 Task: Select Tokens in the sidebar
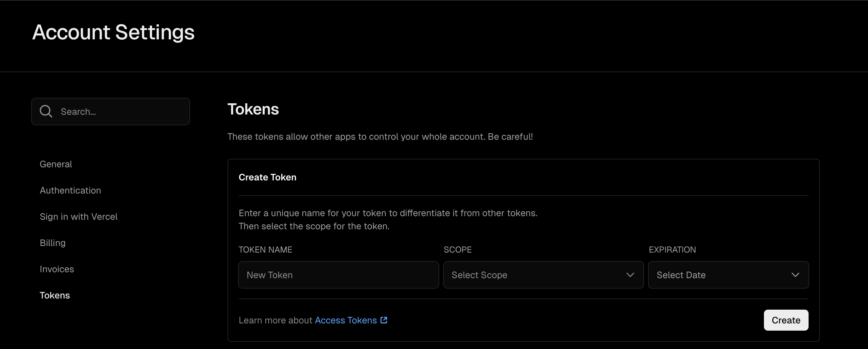[x=55, y=296]
